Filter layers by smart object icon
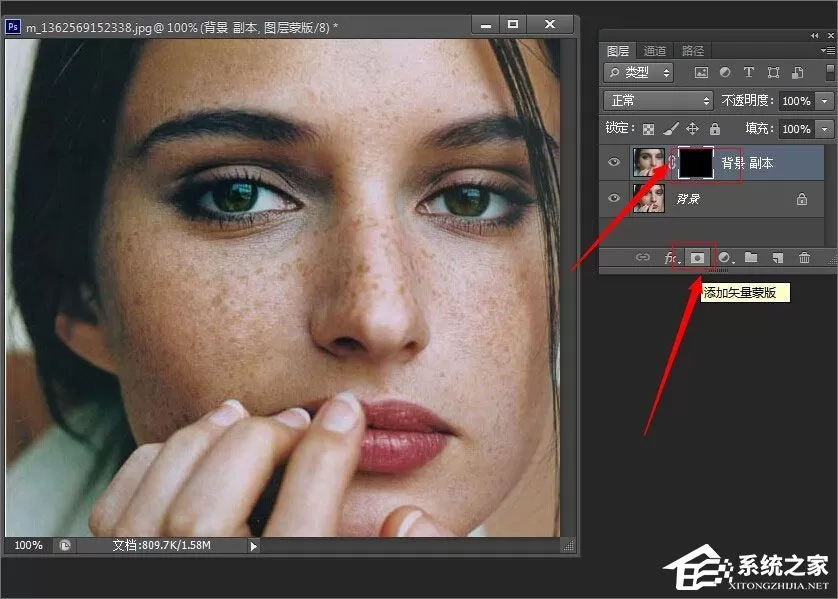 pos(797,73)
